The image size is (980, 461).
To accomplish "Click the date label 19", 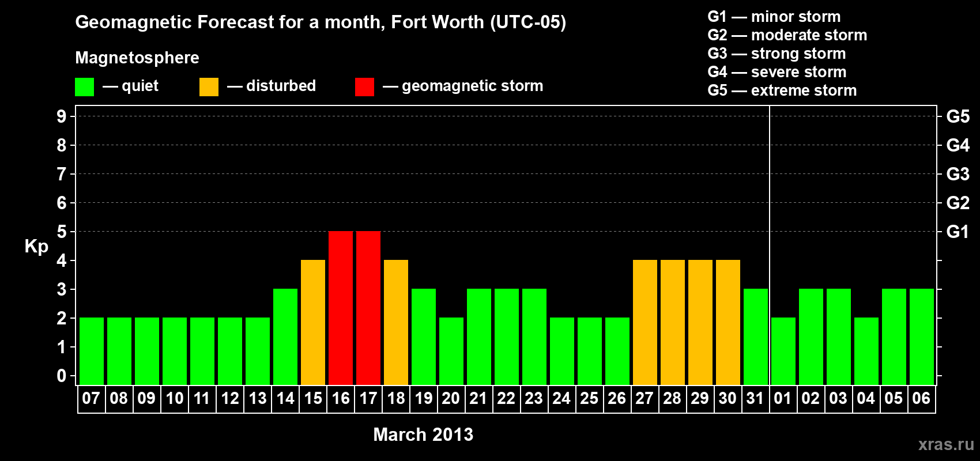I will (424, 398).
